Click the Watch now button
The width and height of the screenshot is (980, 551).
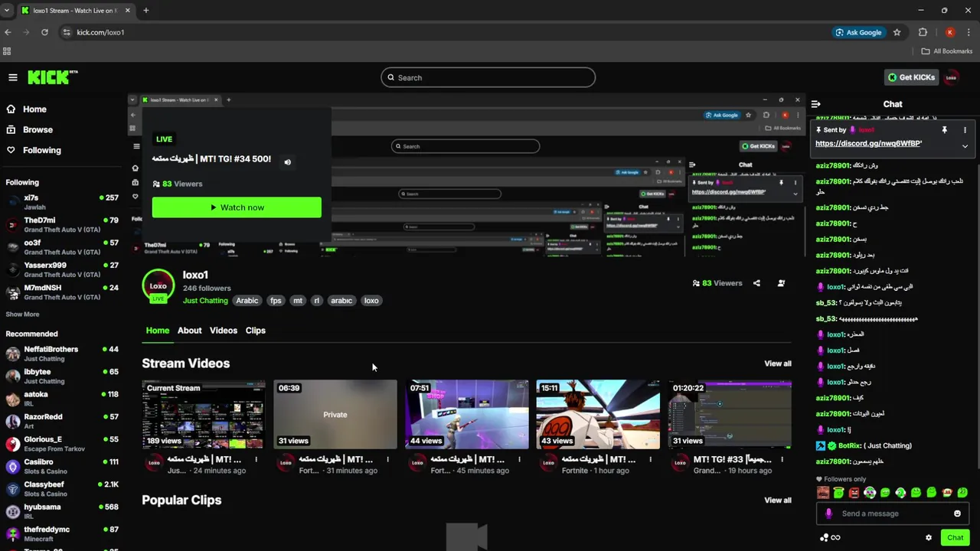237,207
